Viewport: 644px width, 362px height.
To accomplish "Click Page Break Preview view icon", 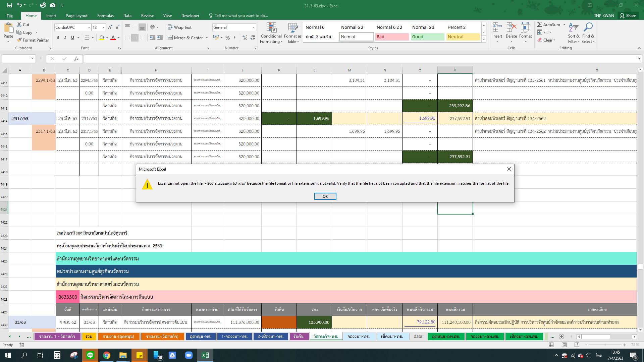I will [x=577, y=345].
